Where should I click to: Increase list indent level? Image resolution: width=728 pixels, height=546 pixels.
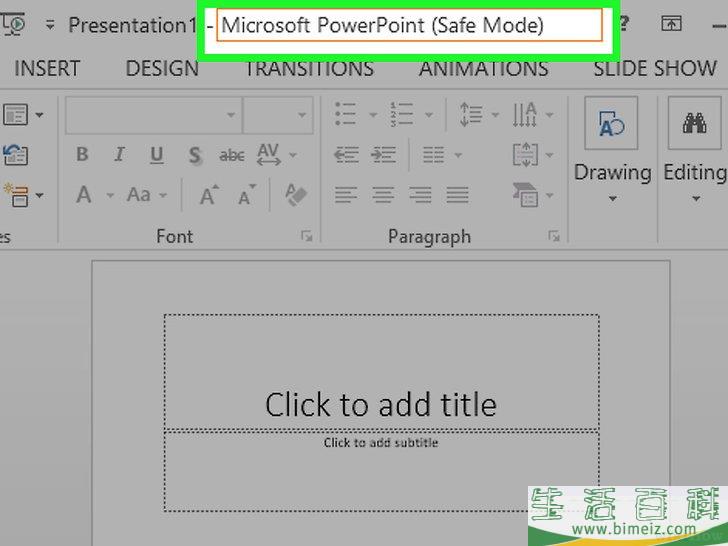click(x=383, y=155)
